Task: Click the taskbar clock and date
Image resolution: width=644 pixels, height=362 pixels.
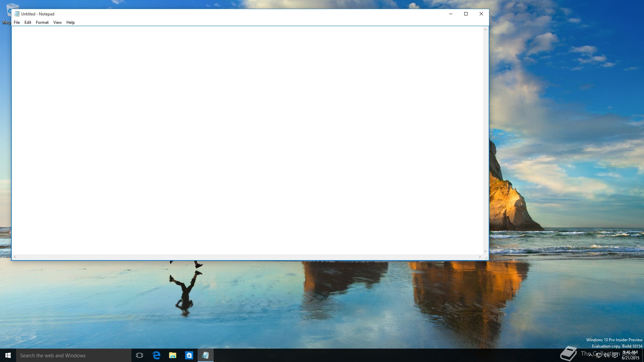Action: click(x=631, y=355)
